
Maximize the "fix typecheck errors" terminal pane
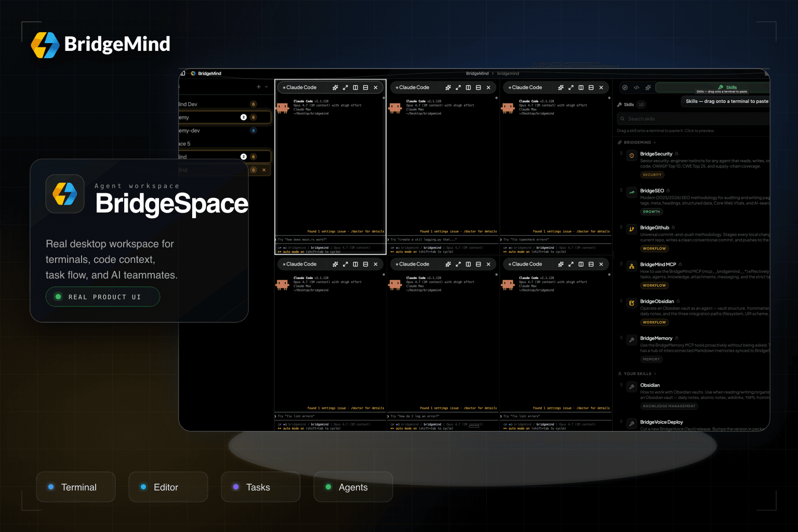(571, 88)
